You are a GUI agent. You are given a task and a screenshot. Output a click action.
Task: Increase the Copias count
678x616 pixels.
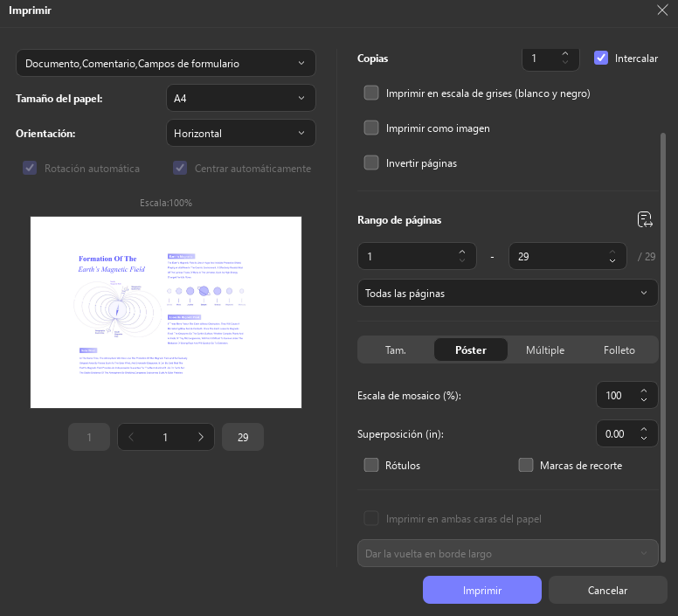pyautogui.click(x=564, y=53)
